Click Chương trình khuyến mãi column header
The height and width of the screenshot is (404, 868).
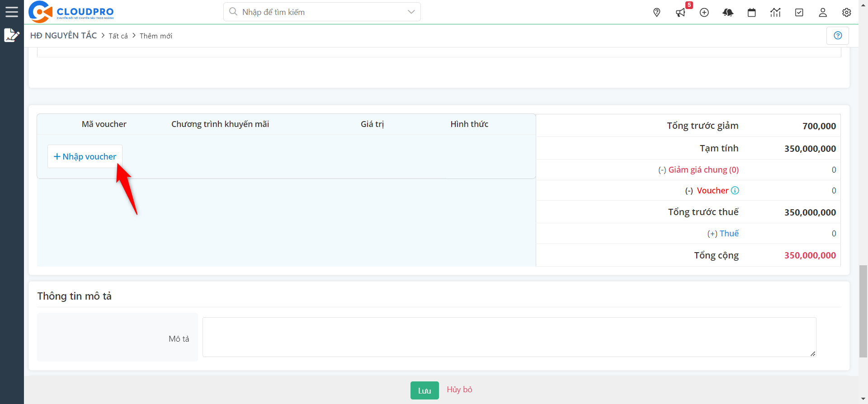(x=220, y=124)
